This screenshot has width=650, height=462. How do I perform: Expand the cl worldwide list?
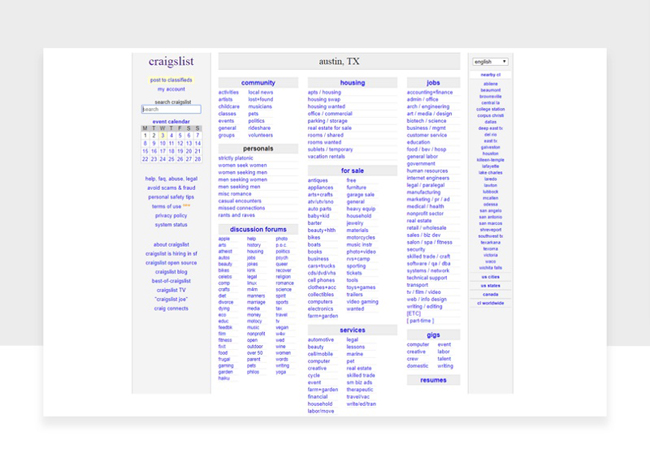pos(490,303)
